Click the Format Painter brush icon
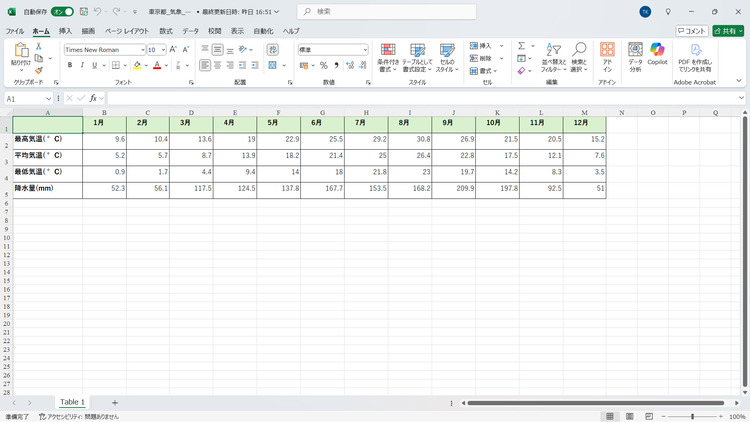750x422 pixels. click(x=39, y=71)
